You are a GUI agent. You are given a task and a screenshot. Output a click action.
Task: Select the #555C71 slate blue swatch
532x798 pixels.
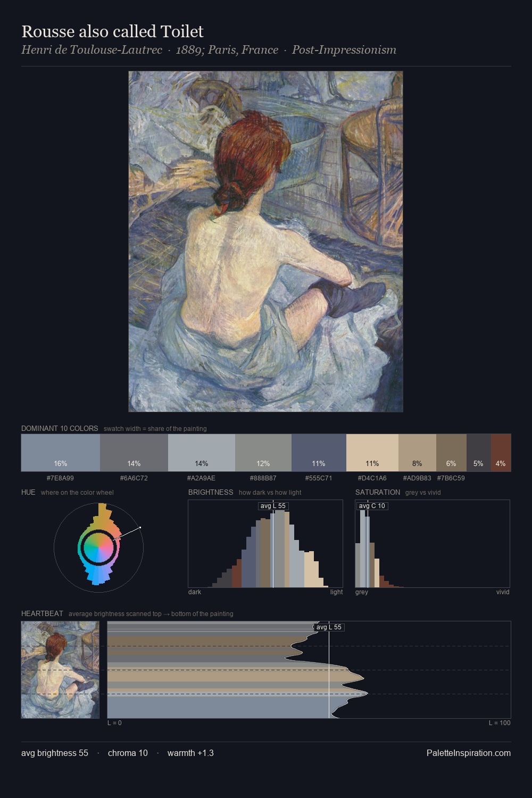pos(319,453)
